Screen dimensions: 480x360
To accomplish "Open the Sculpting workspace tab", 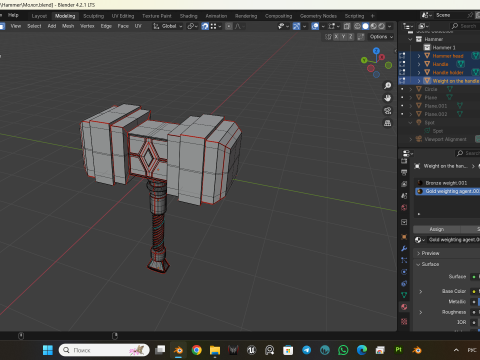I will (x=93, y=16).
